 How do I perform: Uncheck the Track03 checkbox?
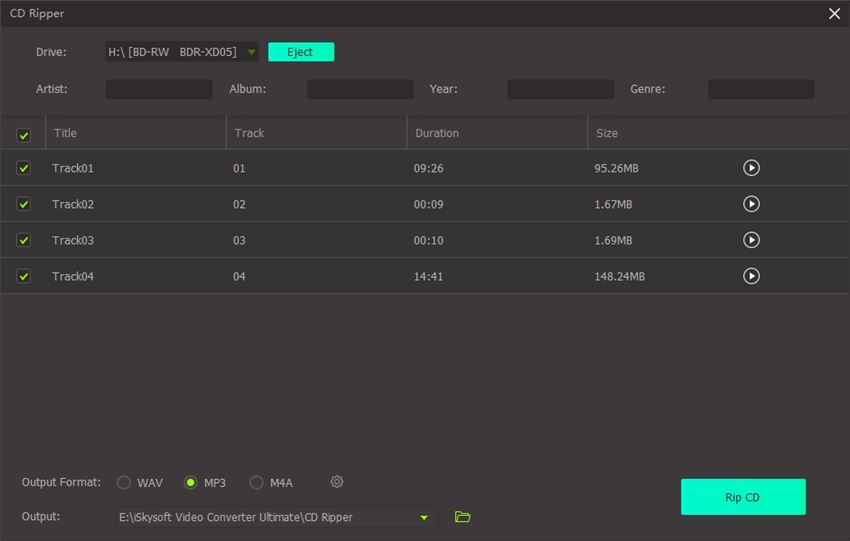[x=24, y=241]
